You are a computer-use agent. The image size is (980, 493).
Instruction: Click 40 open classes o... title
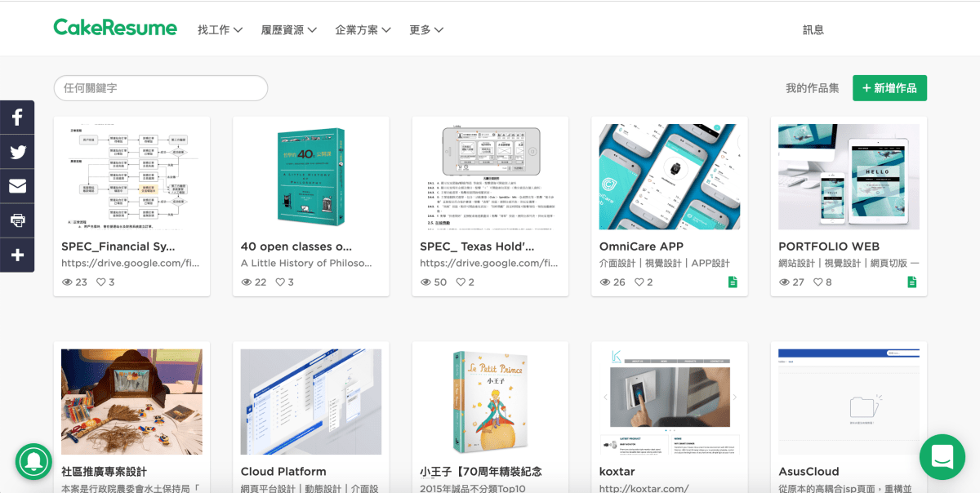296,246
